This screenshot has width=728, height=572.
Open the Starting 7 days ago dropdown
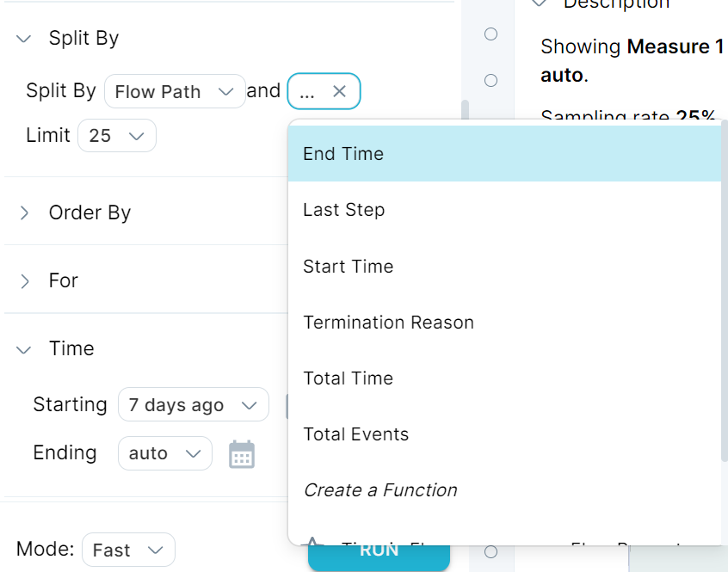193,404
